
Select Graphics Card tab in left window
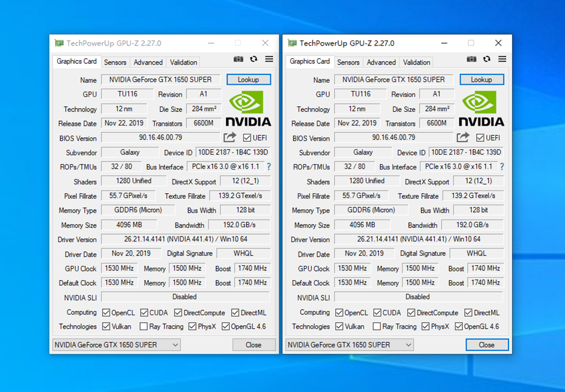click(76, 61)
